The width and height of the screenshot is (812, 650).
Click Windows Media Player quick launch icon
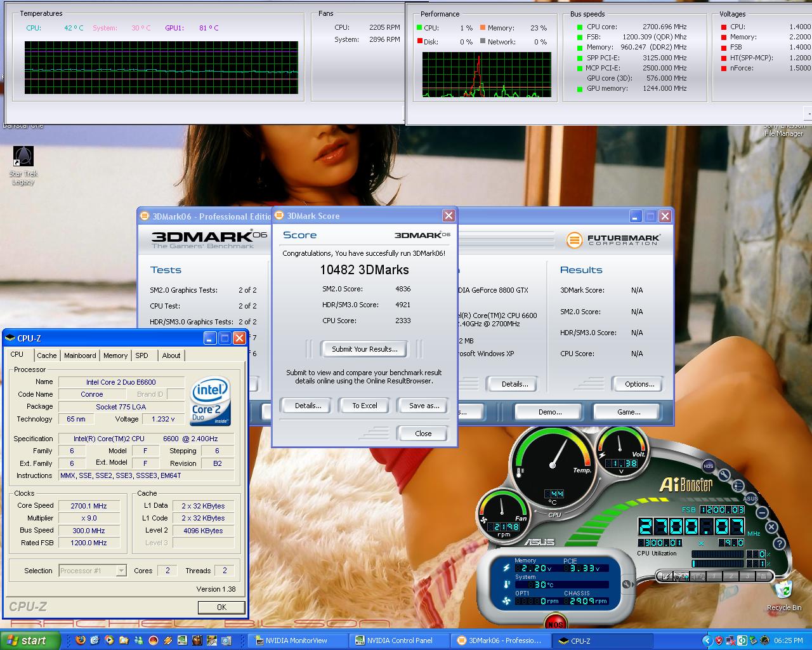(109, 640)
